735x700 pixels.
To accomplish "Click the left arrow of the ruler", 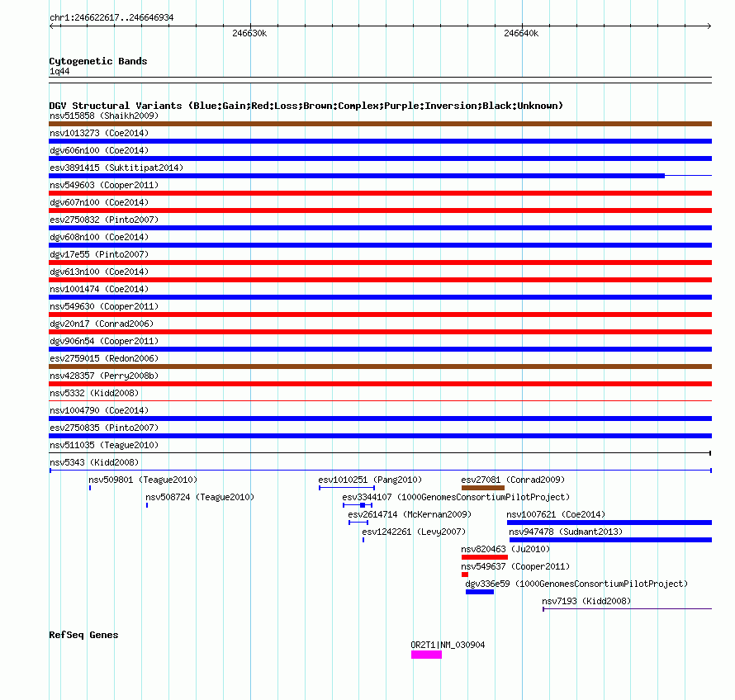I will point(52,26).
